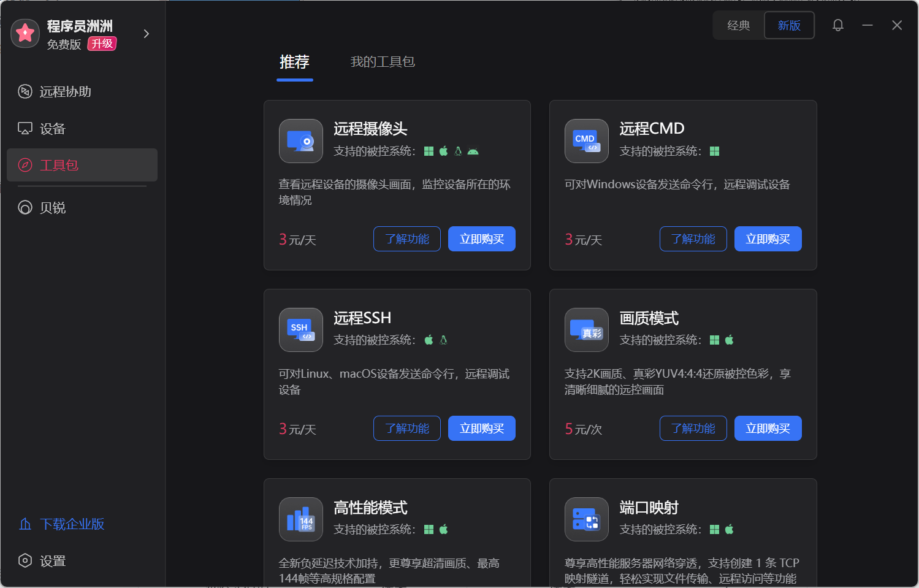Click the Android icon under 远程摄像头
Screen dimensions: 919x588
[x=473, y=151]
